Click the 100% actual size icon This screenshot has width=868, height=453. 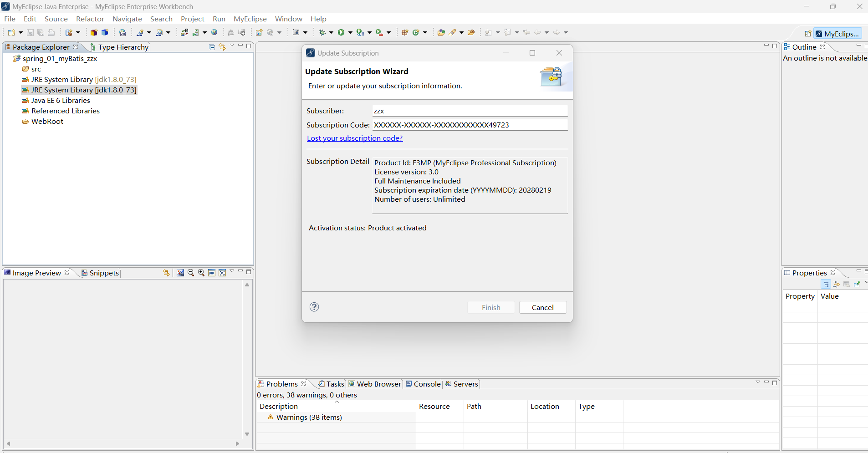coord(212,273)
